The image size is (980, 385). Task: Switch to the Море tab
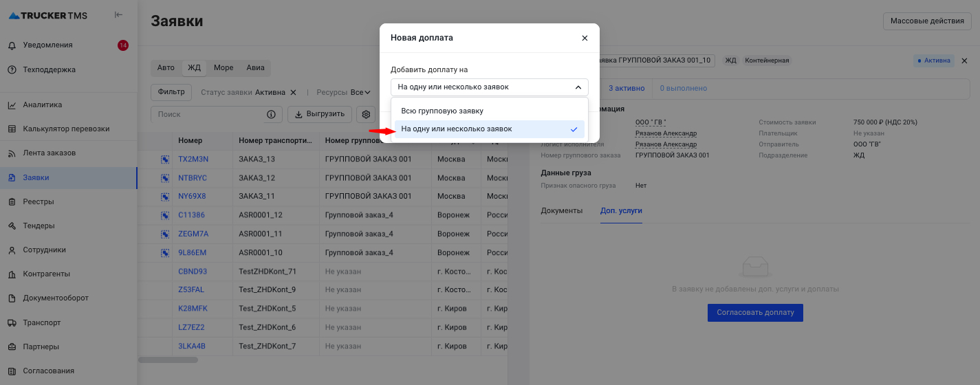[x=224, y=68]
